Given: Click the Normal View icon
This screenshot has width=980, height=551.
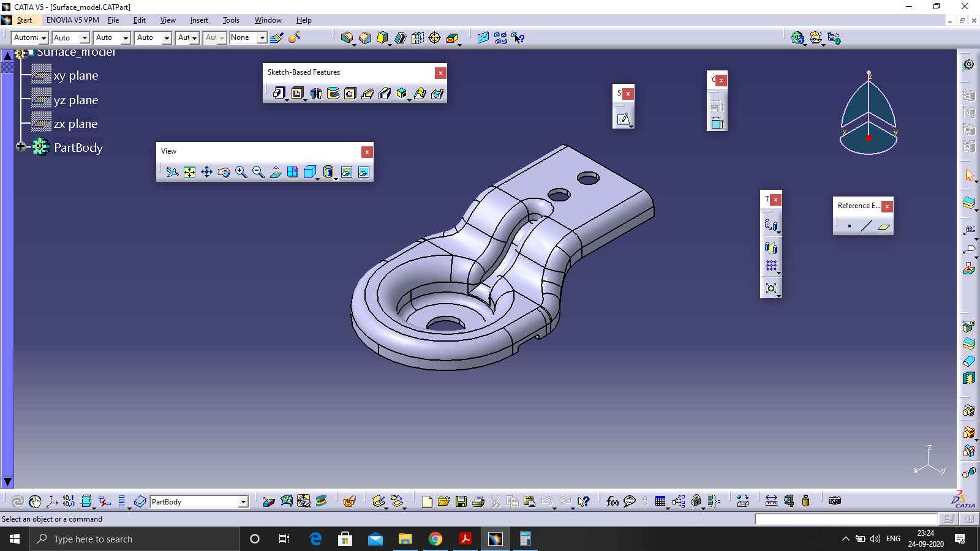Looking at the screenshot, I should [x=276, y=172].
